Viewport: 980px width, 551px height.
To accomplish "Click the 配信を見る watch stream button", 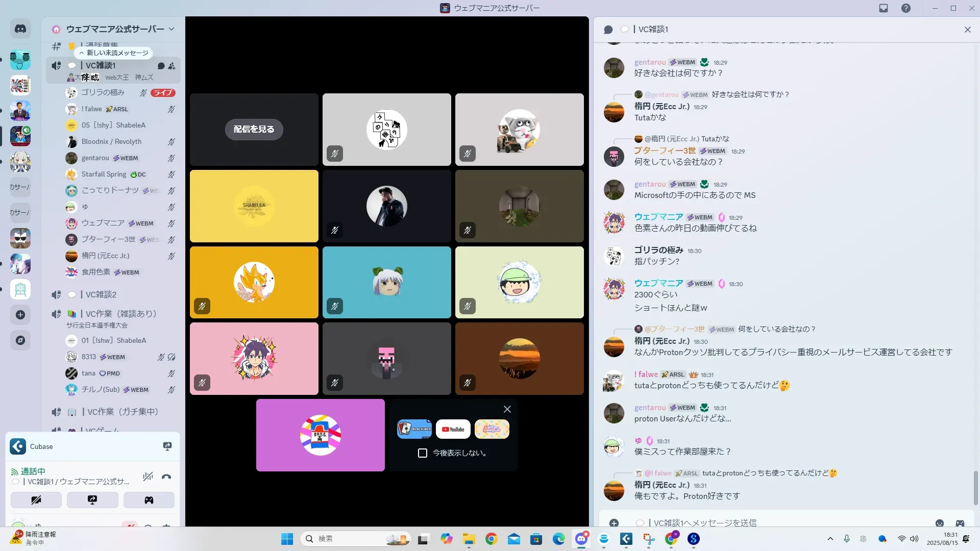I will click(x=254, y=129).
